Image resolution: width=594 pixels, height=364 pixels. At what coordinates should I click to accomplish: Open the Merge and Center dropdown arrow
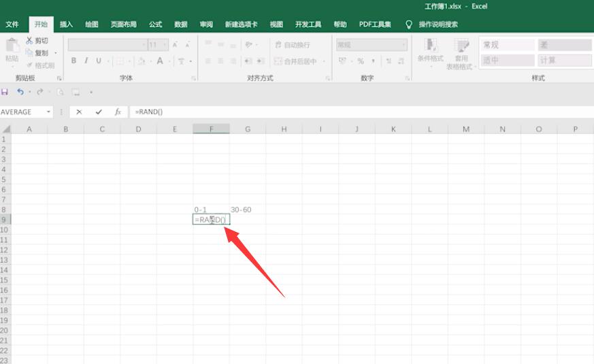click(324, 61)
